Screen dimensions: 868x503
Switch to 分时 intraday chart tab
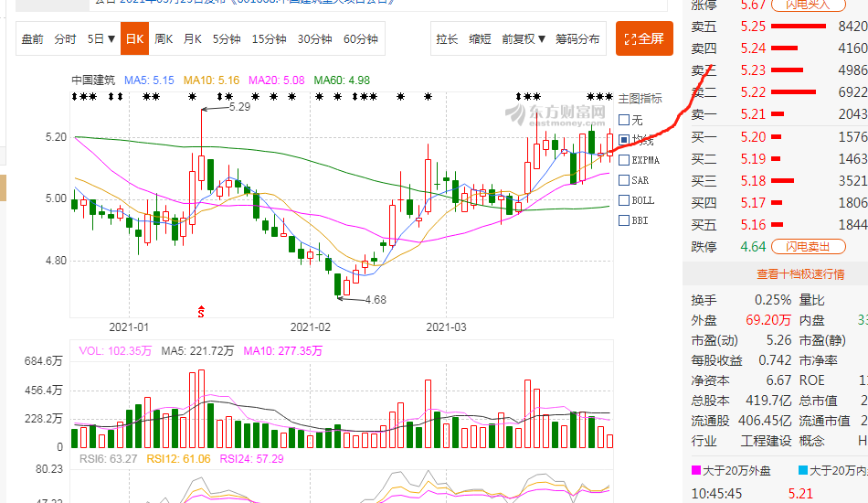click(x=65, y=38)
